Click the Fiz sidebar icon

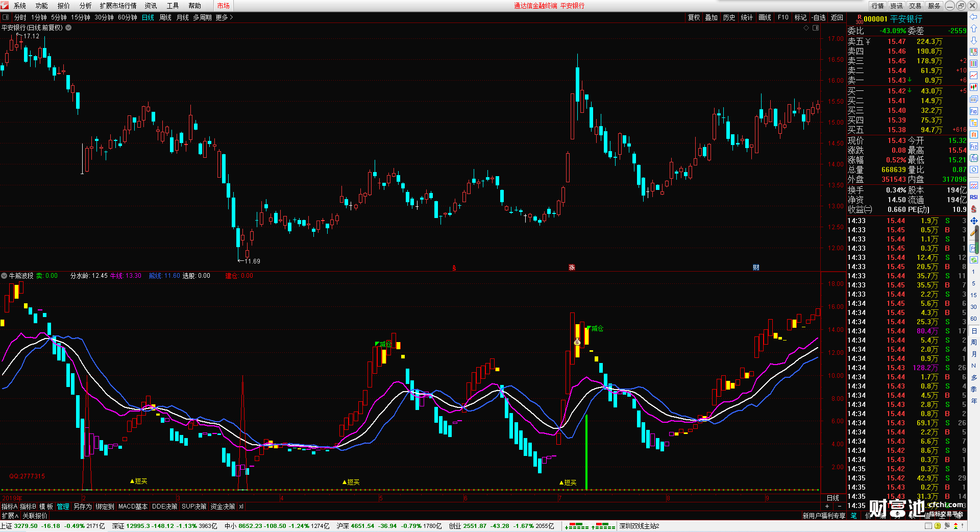pyautogui.click(x=974, y=146)
